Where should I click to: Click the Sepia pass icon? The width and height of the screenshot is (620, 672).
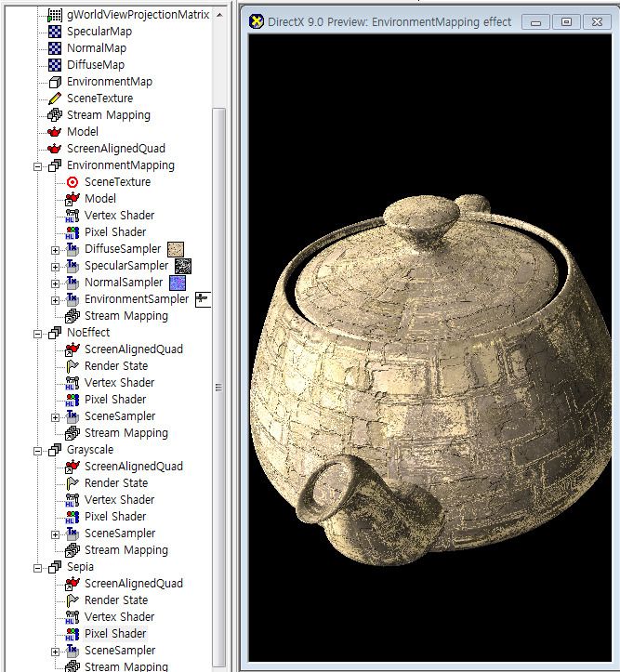55,567
